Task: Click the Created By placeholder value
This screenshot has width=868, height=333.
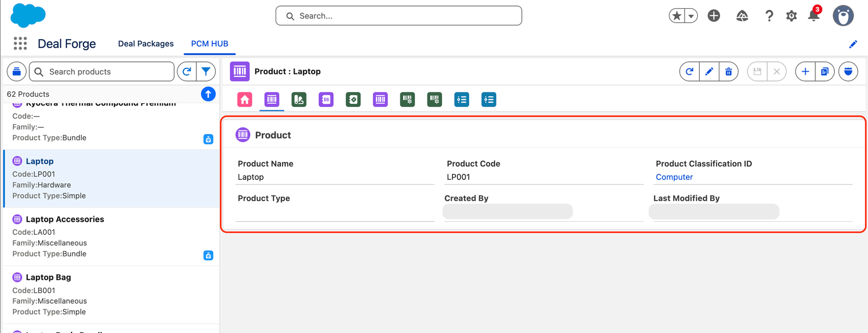Action: 508,211
